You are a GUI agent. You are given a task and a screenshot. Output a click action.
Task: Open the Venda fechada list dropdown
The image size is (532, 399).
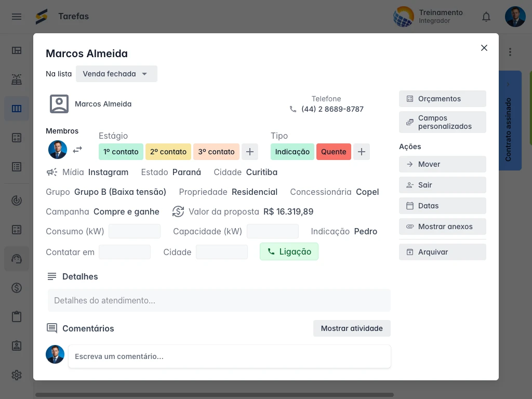tap(116, 74)
